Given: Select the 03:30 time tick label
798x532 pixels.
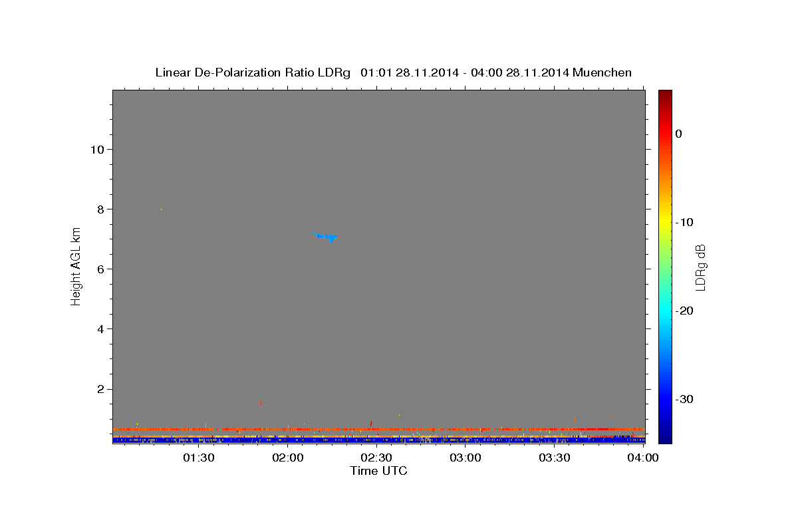Looking at the screenshot, I should click(x=555, y=458).
